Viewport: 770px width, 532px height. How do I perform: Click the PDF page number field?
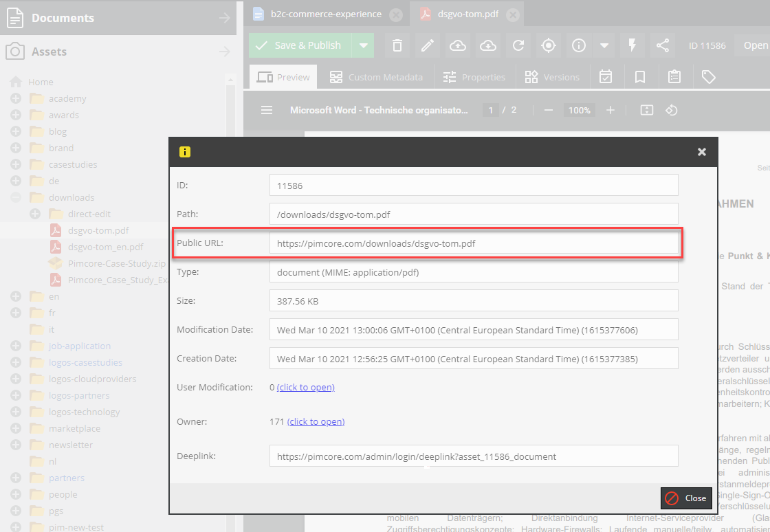click(x=490, y=110)
